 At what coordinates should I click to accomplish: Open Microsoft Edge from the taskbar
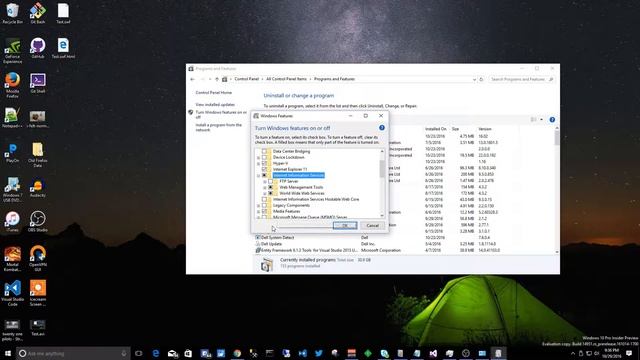tap(156, 353)
